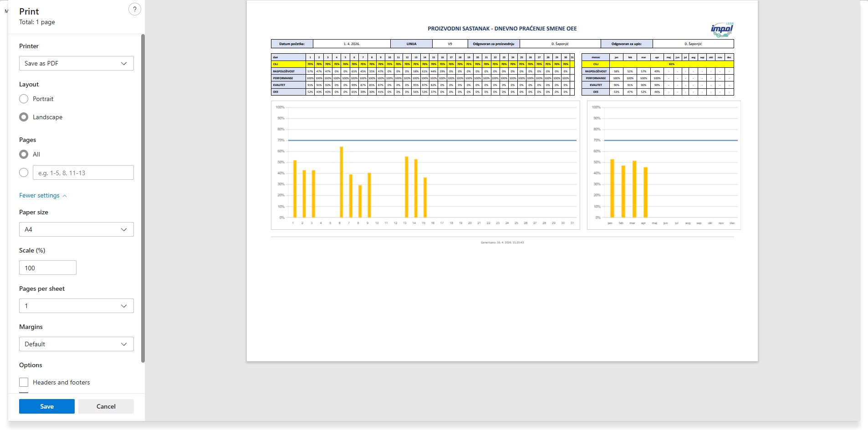This screenshot has height=430, width=868.
Task: Select the custom page range radio button
Action: point(24,172)
